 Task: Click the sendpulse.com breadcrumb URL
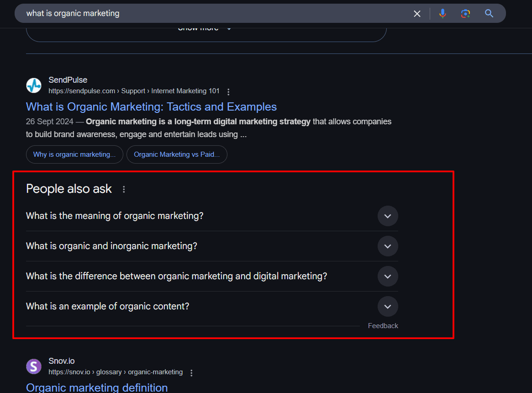(x=134, y=91)
